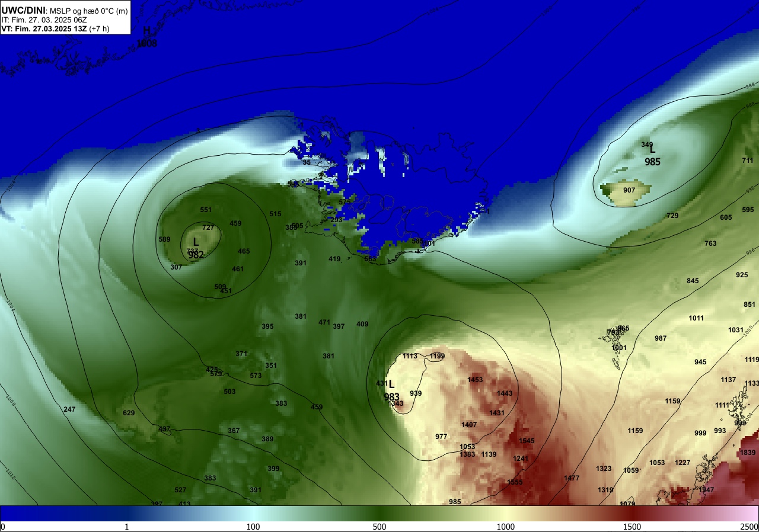Screen dimensions: 759x532
Task: Select the 'IT: Fim. 27. 03. 2025 06Z' line
Action: point(44,20)
